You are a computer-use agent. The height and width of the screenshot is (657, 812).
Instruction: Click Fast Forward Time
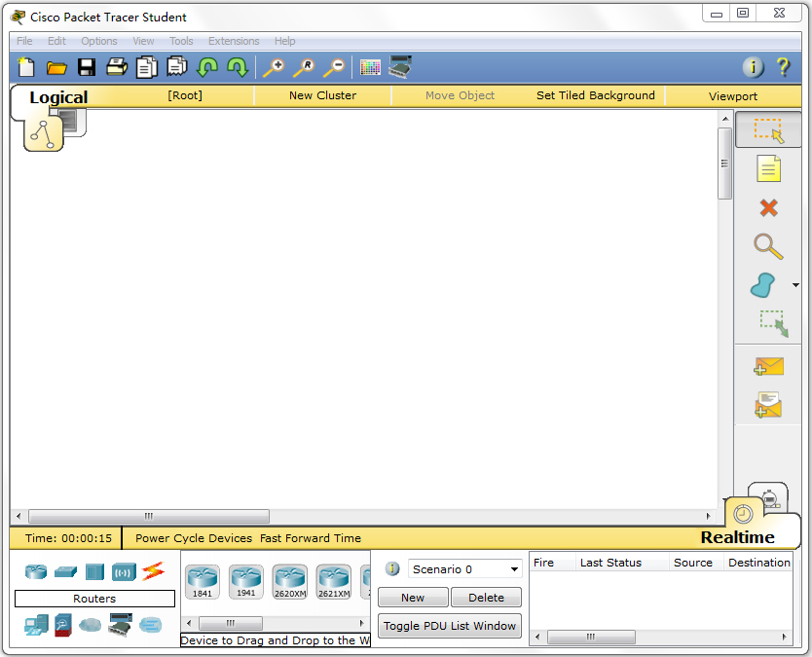tap(310, 538)
